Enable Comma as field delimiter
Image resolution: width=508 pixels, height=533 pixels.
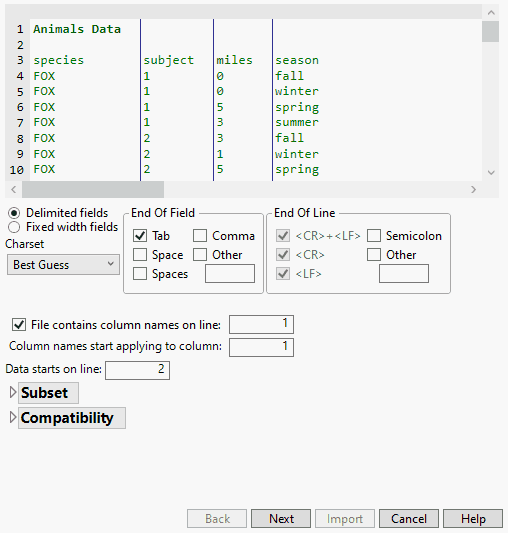(200, 236)
